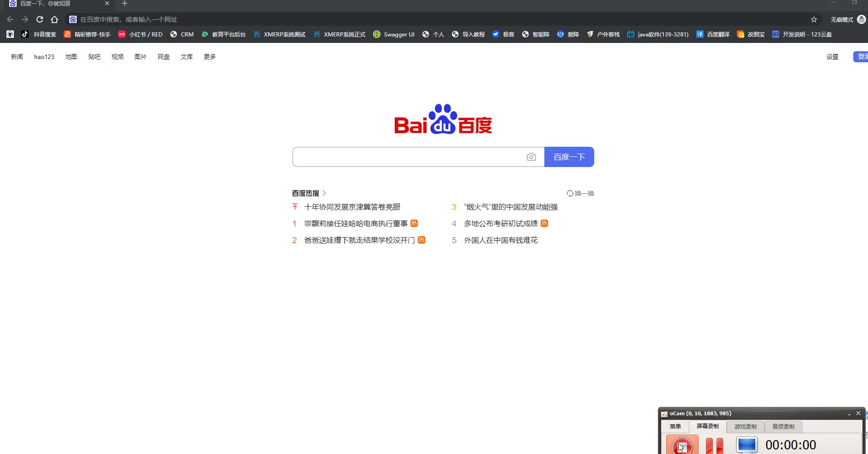Click the Baidu logo

(443, 119)
